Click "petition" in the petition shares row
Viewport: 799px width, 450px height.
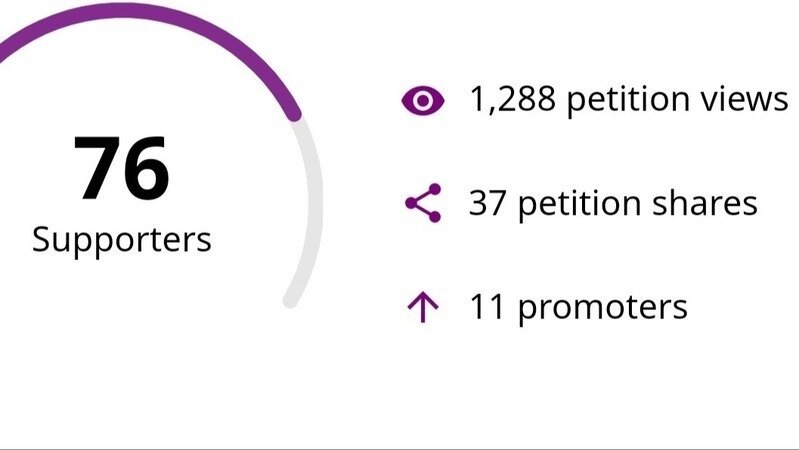click(x=581, y=204)
